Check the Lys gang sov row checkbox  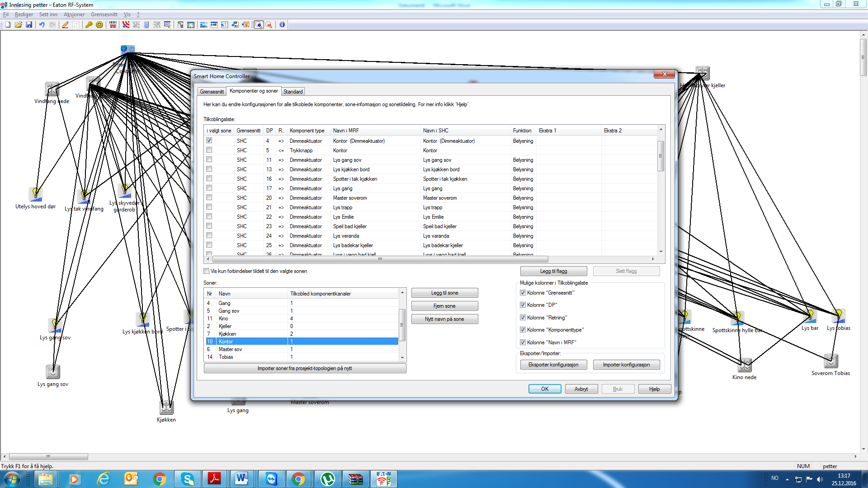coord(209,160)
